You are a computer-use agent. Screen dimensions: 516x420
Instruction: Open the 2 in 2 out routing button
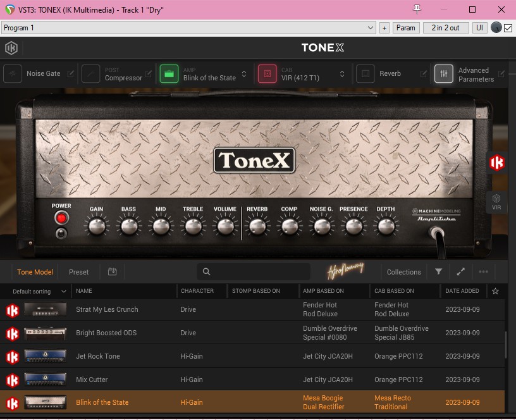(x=446, y=28)
